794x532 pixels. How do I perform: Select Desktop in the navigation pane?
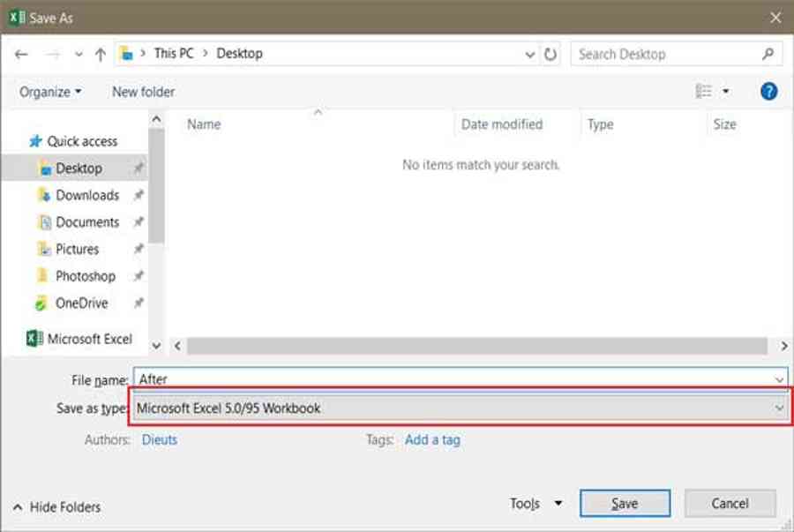point(79,168)
